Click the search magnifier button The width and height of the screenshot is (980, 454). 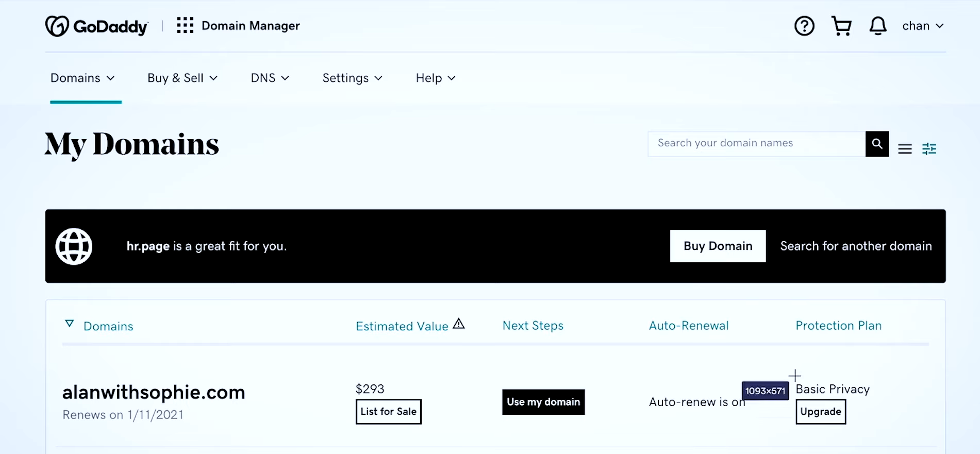[877, 144]
